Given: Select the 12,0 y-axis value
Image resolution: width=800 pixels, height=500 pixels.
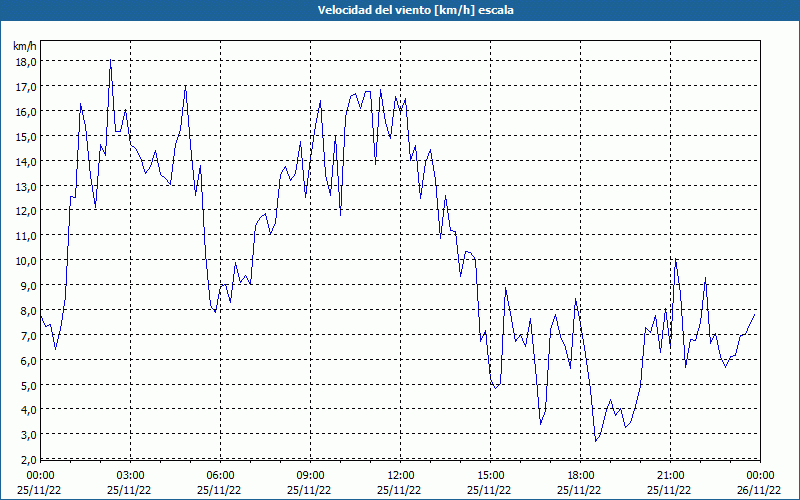Looking at the screenshot, I should (26, 211).
